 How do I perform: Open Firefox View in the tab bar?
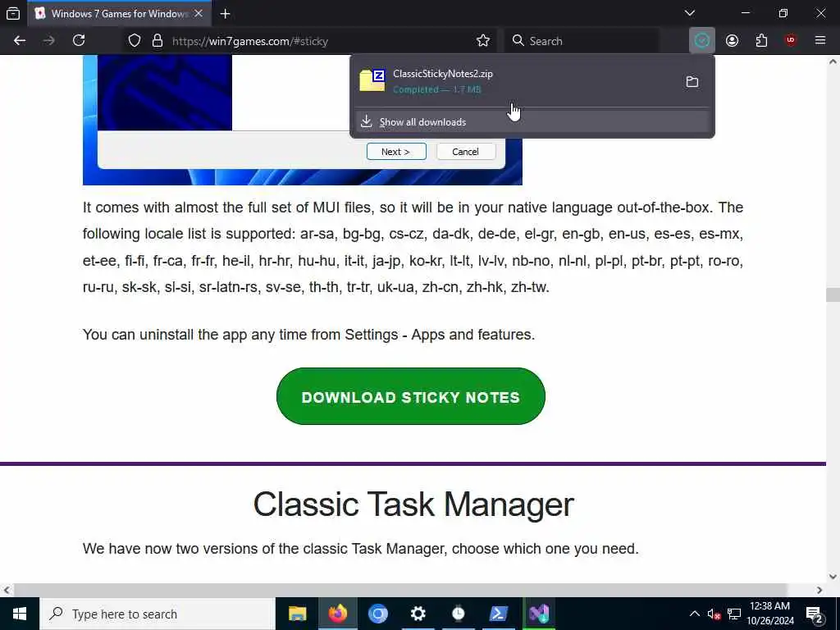pos(13,13)
